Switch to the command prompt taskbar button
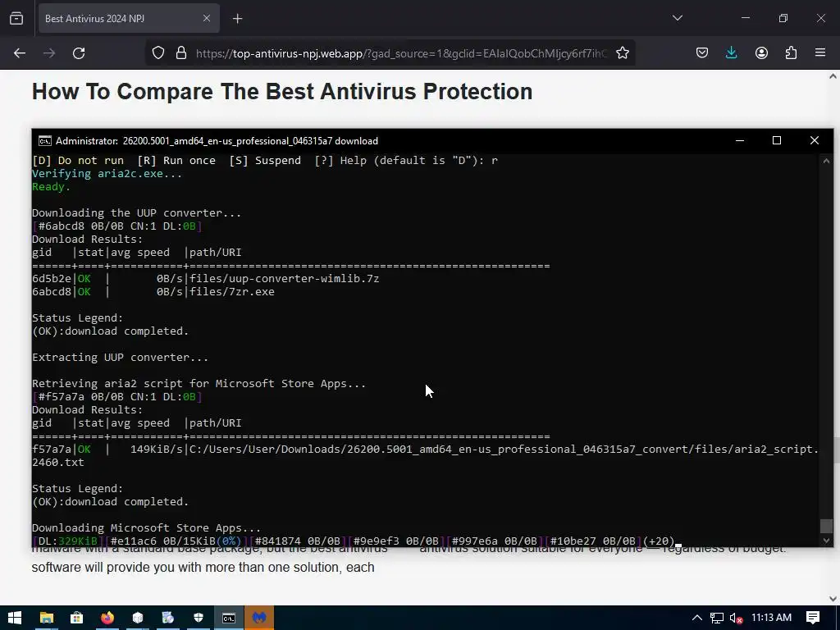The image size is (840, 630). [x=229, y=618]
